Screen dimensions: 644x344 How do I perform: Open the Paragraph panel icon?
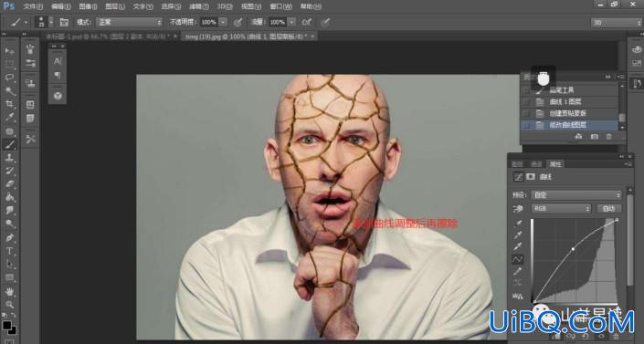click(58, 76)
